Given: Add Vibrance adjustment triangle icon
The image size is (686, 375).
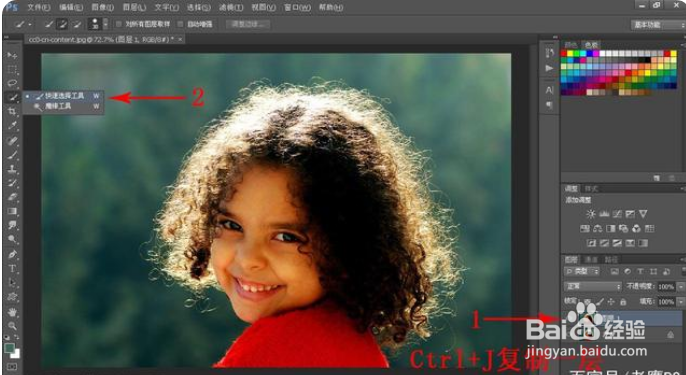Looking at the screenshot, I should (643, 214).
